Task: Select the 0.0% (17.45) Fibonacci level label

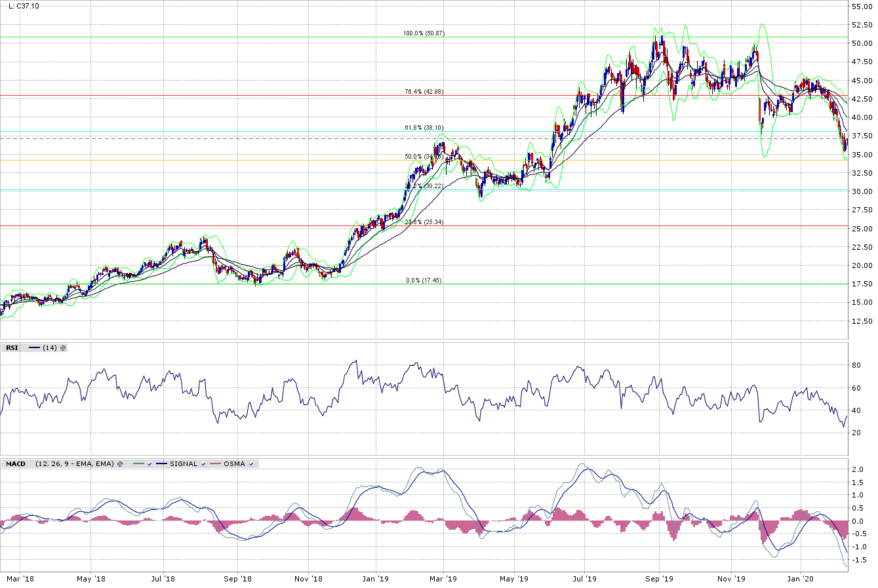Action: [424, 281]
